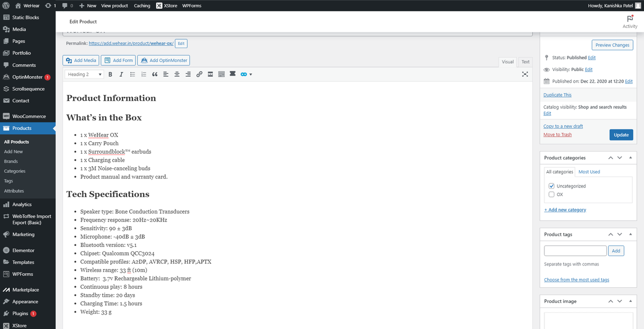Open Elementor in the sidebar
The width and height of the screenshot is (644, 329).
point(23,250)
